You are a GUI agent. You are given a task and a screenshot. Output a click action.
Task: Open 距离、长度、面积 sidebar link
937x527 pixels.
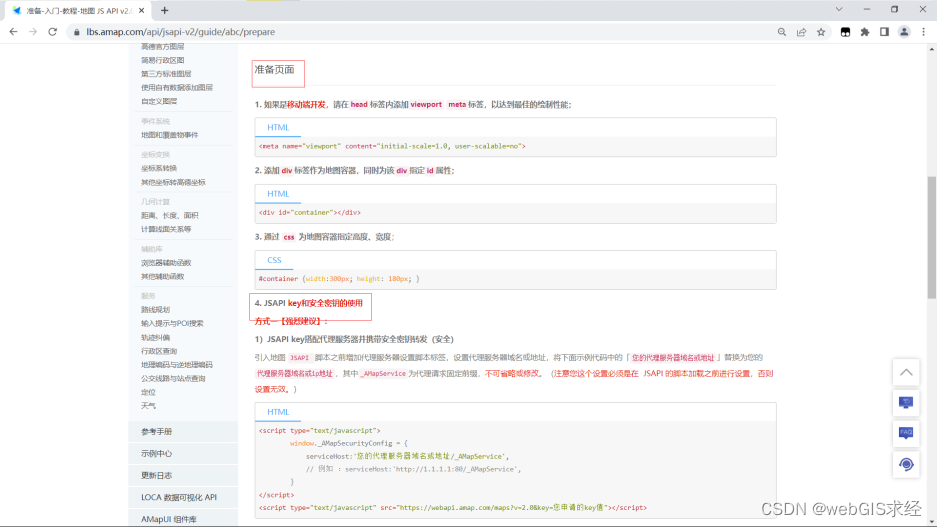(x=170, y=216)
